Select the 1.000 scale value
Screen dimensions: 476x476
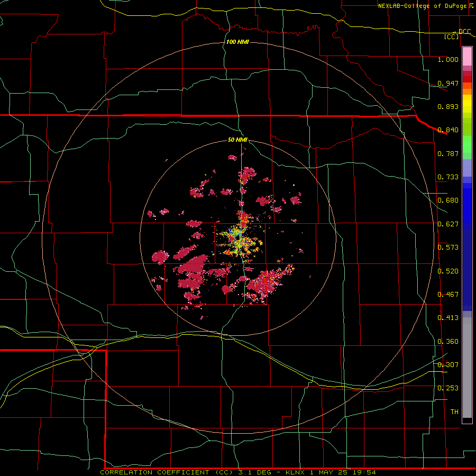coord(448,59)
